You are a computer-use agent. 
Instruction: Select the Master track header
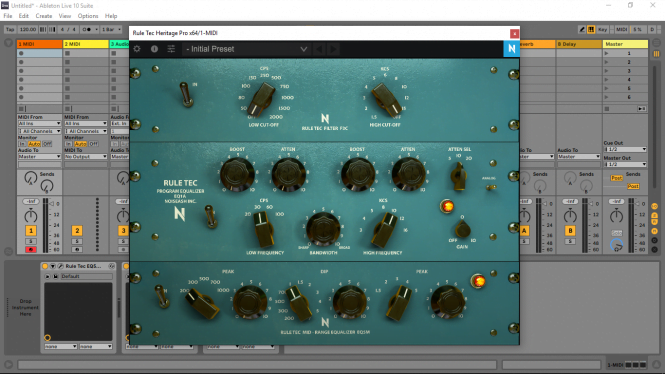pos(625,44)
